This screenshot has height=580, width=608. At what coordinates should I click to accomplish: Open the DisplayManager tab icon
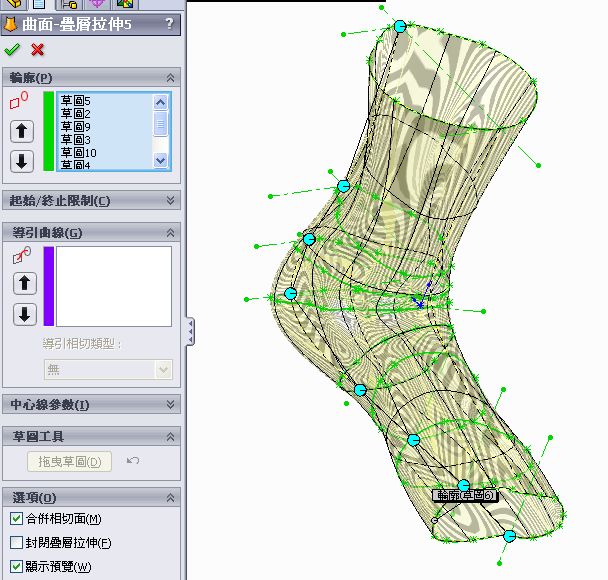point(124,4)
